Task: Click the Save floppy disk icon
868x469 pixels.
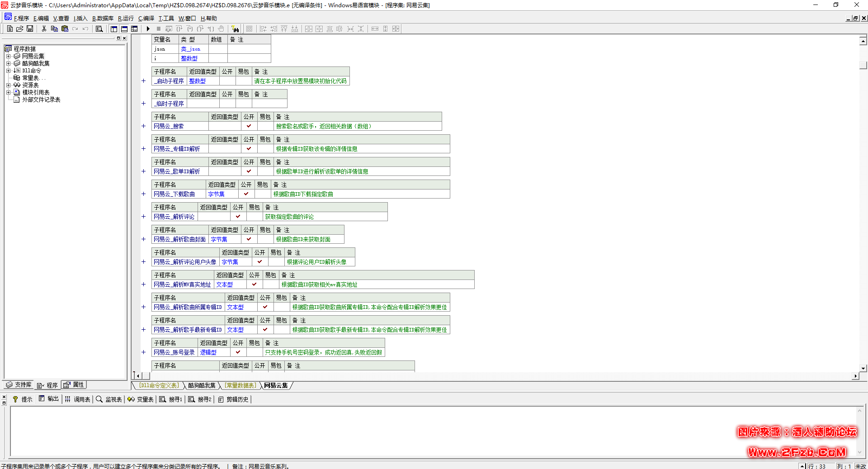Action: tap(30, 28)
